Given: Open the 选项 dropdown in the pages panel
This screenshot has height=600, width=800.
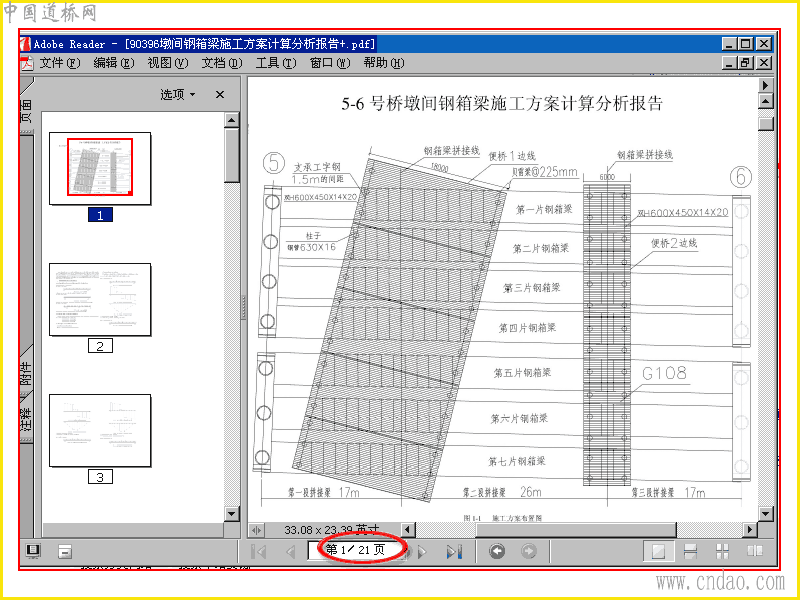Looking at the screenshot, I should (x=178, y=94).
